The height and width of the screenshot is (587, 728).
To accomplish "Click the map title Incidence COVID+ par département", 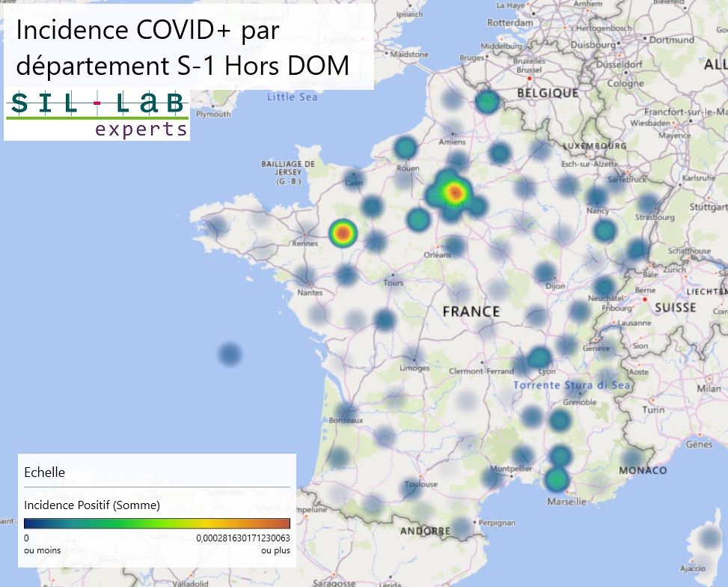I will pos(183,47).
